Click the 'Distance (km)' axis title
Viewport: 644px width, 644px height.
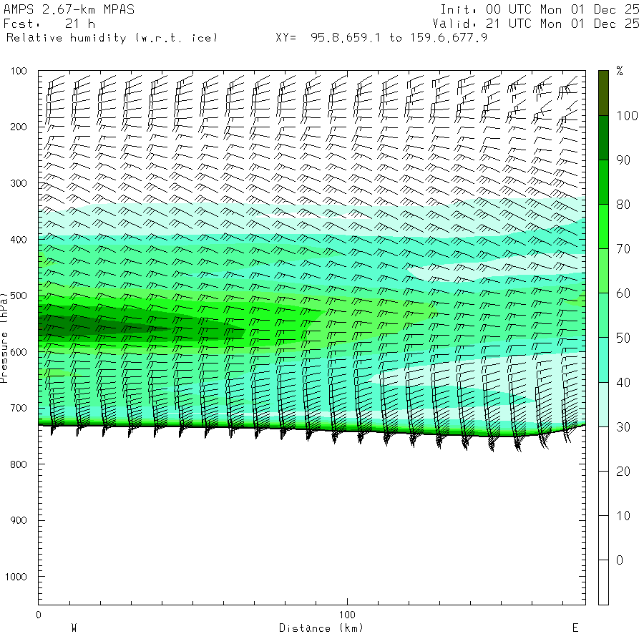point(321,628)
